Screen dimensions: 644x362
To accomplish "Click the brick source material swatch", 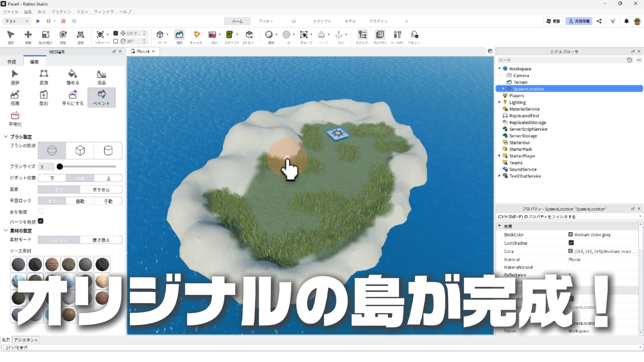I will 52,264.
